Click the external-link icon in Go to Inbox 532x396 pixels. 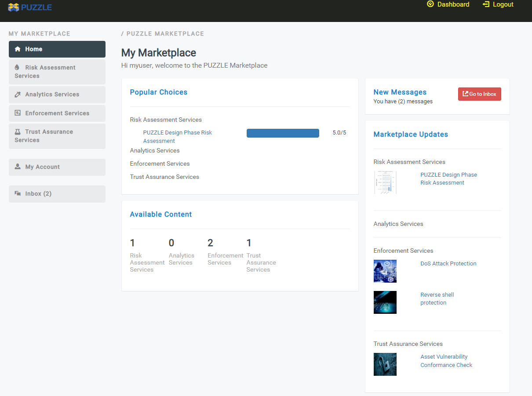pyautogui.click(x=465, y=94)
